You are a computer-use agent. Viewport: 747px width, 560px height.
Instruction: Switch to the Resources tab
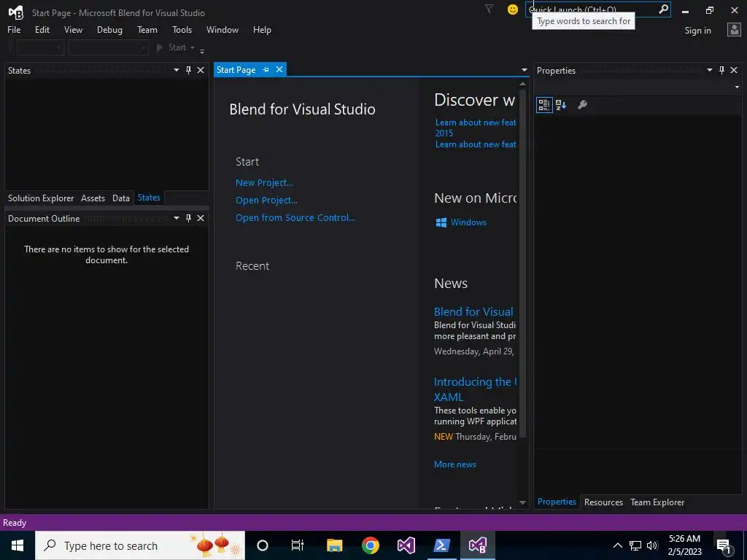pyautogui.click(x=603, y=502)
